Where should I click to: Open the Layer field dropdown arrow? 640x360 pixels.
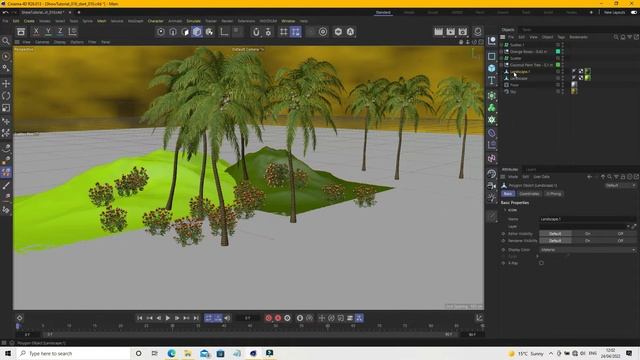(x=628, y=226)
